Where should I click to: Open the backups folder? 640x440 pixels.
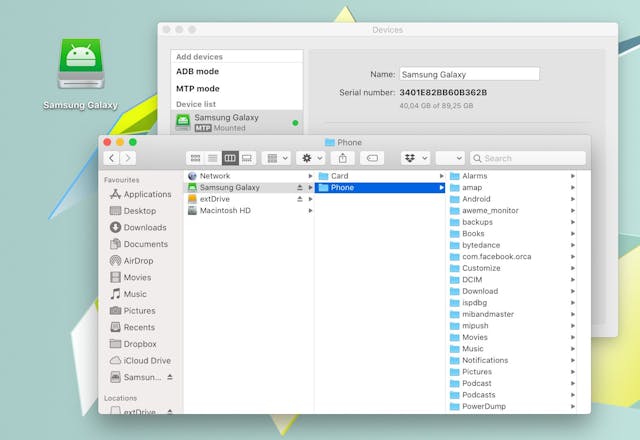point(512,222)
